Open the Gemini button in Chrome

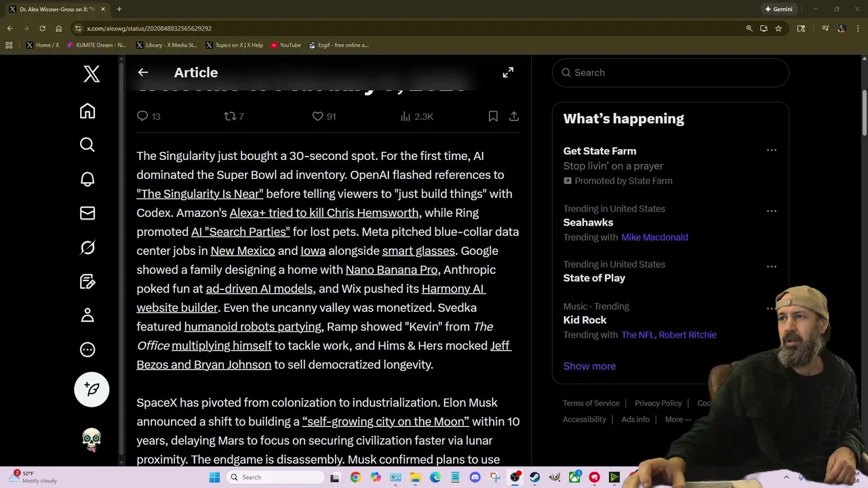[778, 9]
